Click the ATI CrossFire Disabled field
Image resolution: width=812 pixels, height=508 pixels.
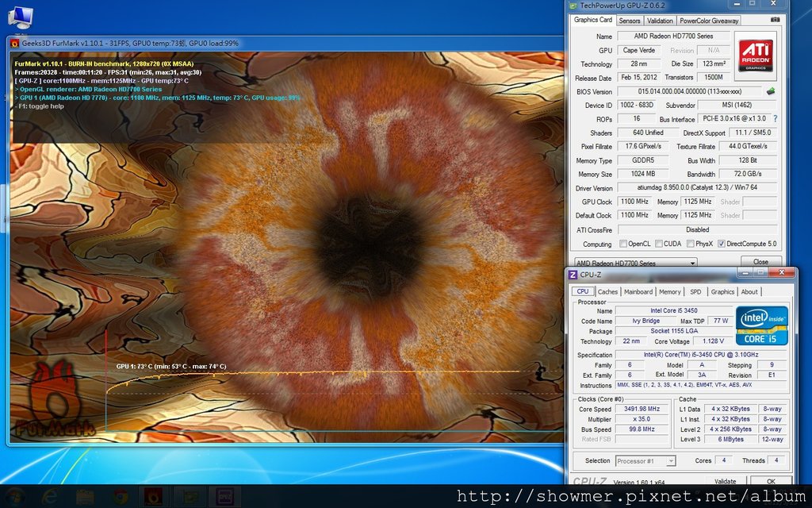697,229
